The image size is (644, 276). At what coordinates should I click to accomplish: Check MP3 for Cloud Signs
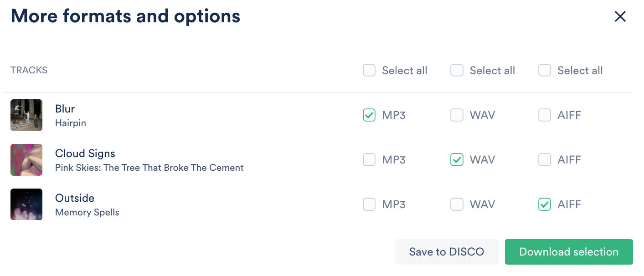pyautogui.click(x=369, y=160)
